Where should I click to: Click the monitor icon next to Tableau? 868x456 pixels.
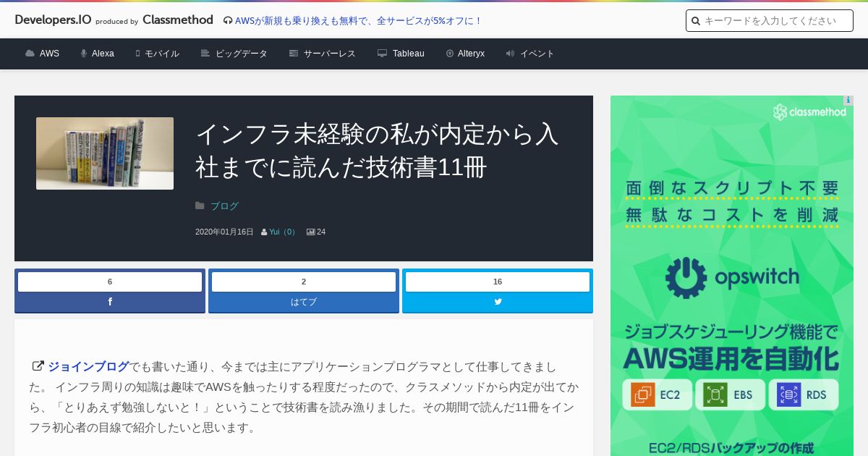tap(383, 54)
